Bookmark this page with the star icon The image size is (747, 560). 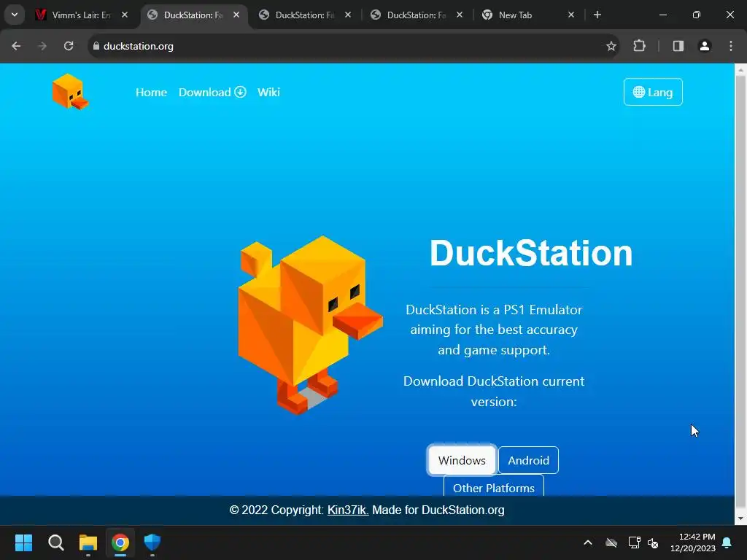(x=611, y=46)
